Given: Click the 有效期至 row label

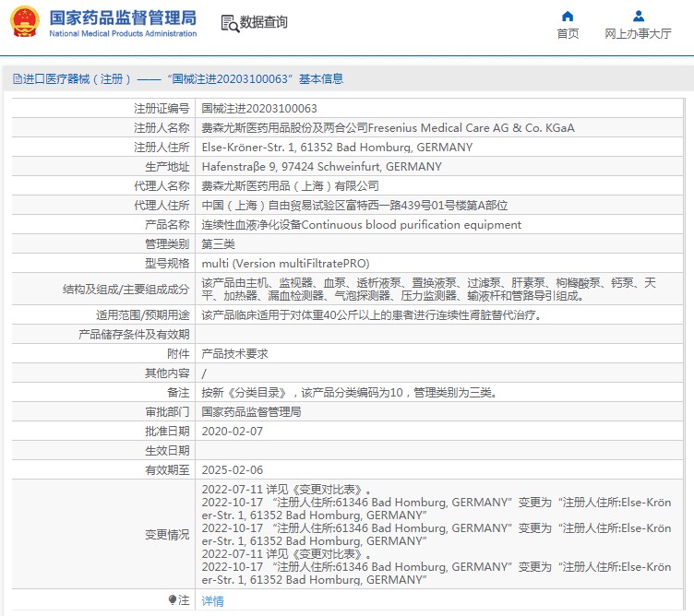Looking at the screenshot, I should 167,470.
